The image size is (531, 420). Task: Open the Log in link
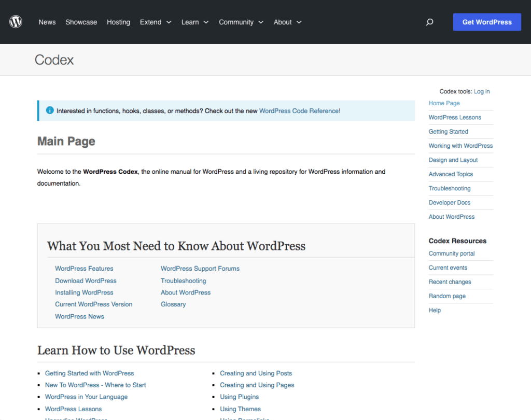[482, 91]
